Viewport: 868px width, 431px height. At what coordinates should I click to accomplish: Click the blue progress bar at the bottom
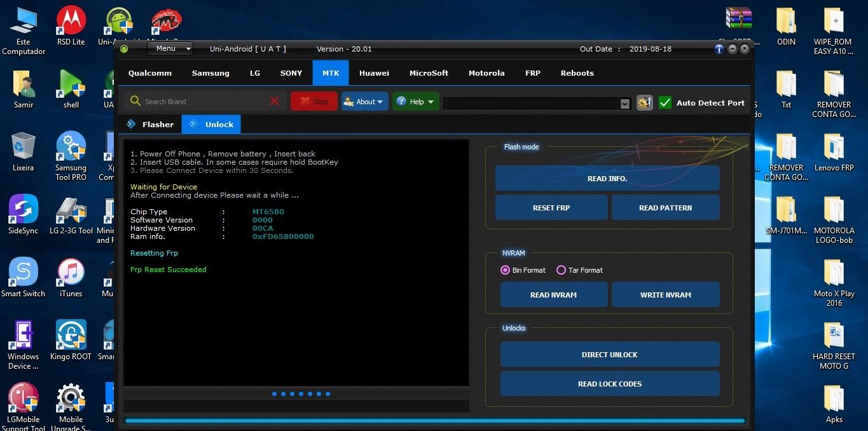(x=435, y=421)
